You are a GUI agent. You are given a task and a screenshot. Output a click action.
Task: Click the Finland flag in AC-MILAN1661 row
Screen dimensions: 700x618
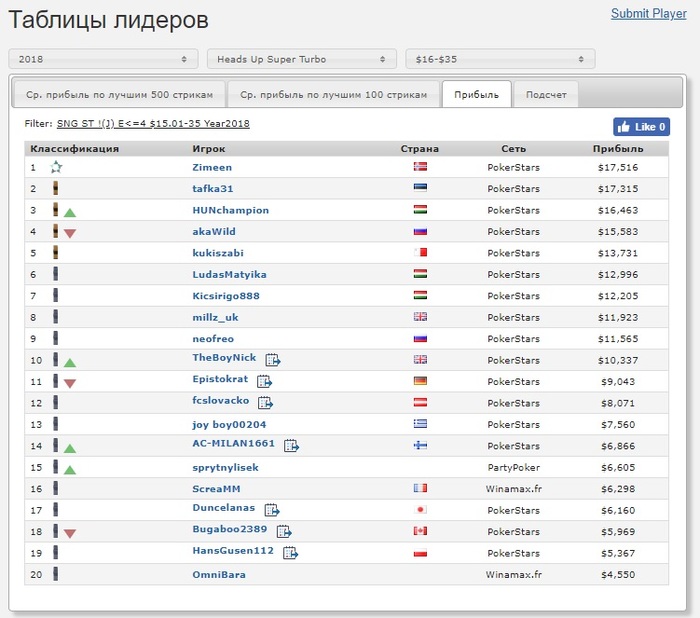pos(420,445)
